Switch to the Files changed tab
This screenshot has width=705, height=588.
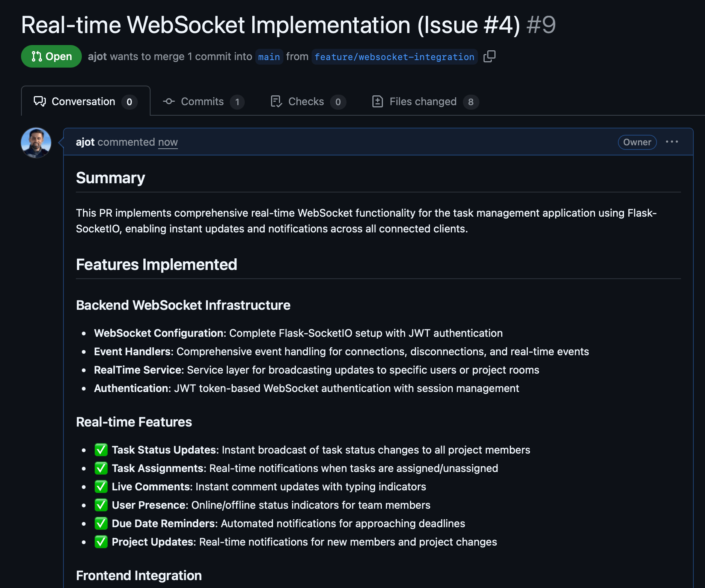425,101
